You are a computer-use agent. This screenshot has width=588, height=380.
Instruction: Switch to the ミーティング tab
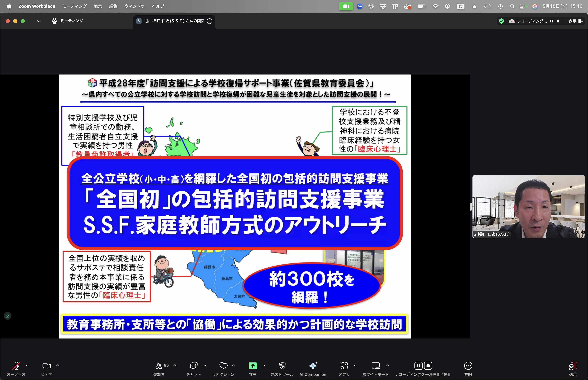point(67,21)
